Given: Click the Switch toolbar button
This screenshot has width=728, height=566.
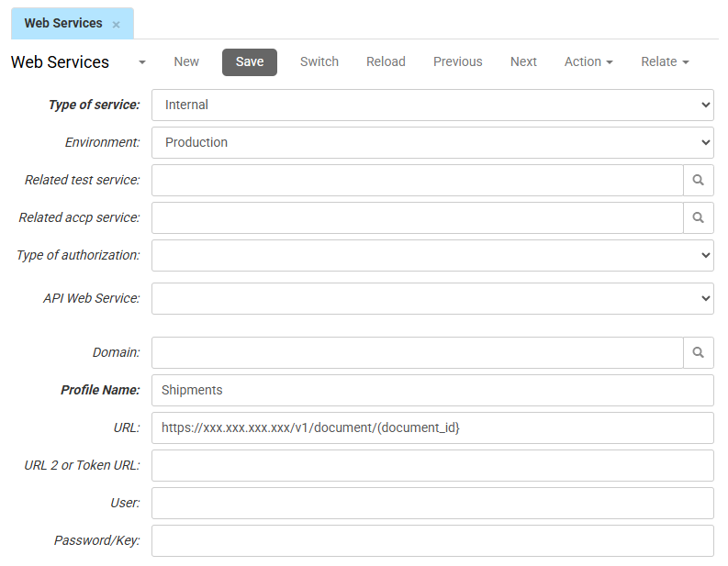Looking at the screenshot, I should point(319,62).
